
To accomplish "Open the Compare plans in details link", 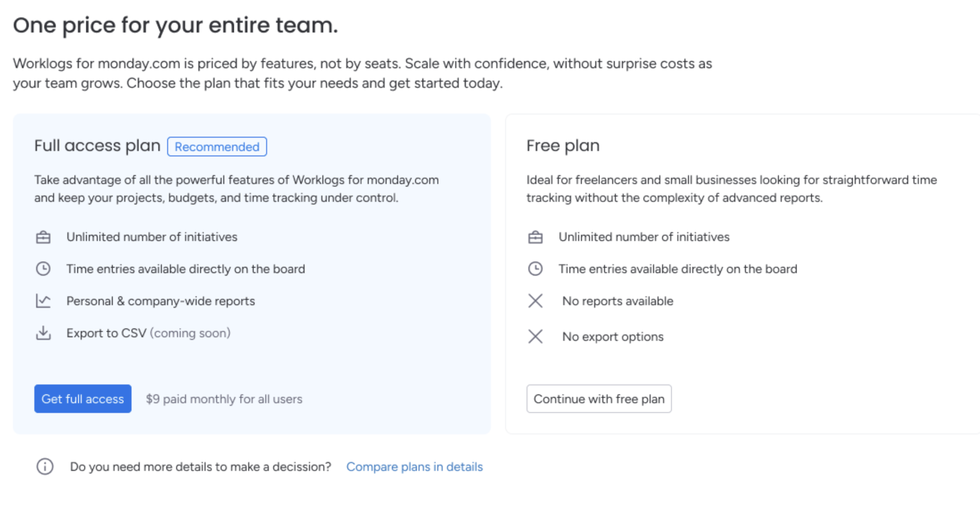I will pyautogui.click(x=415, y=466).
